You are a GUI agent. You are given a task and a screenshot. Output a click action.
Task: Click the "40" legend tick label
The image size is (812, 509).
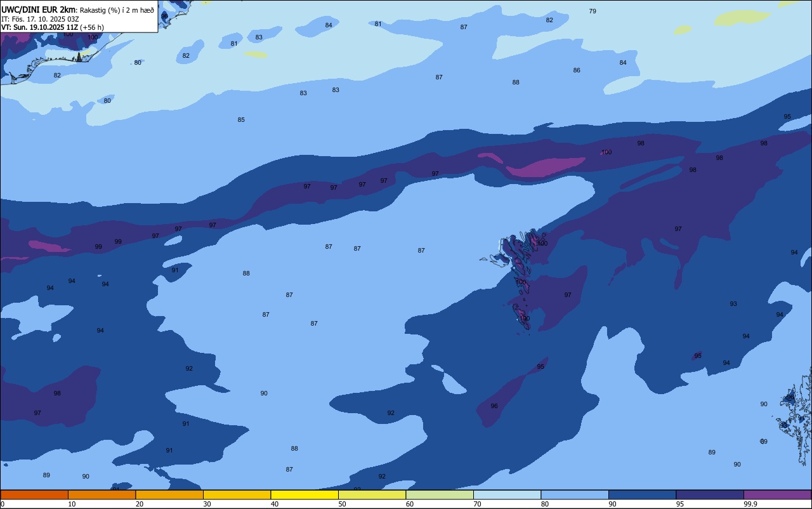(275, 504)
